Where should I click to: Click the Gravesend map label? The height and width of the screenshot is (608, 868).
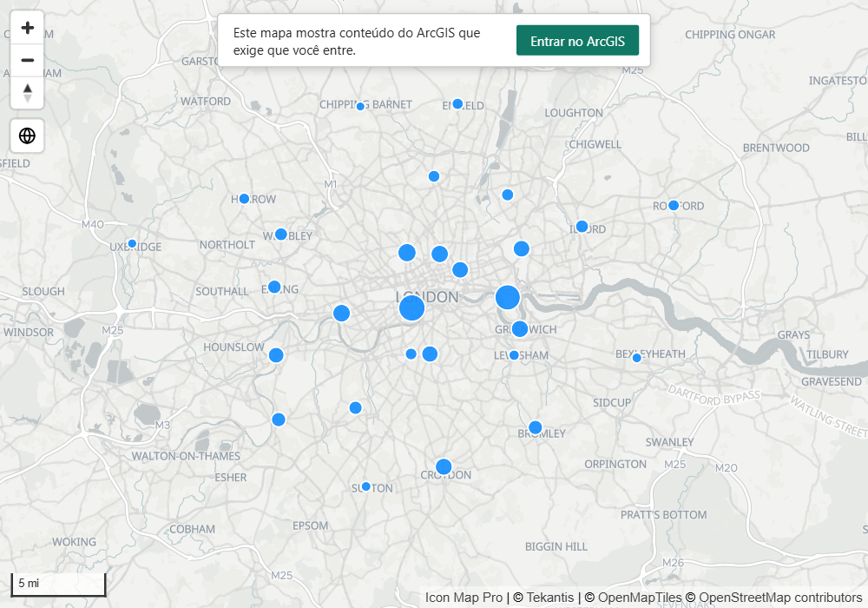(x=832, y=381)
